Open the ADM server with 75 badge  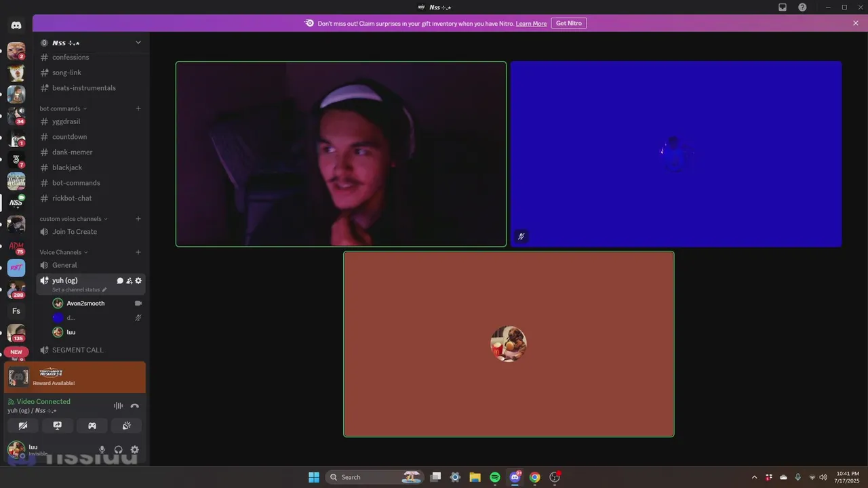(x=16, y=246)
